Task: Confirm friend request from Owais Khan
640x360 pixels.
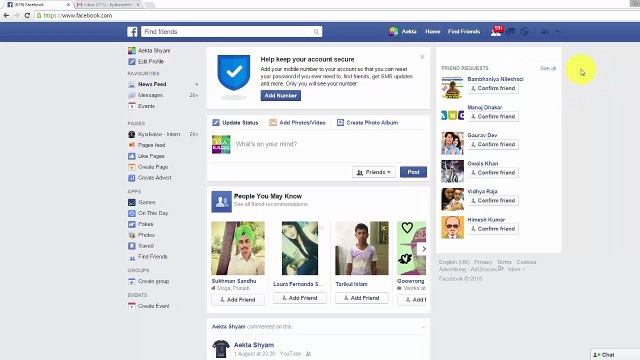Action: (493, 173)
